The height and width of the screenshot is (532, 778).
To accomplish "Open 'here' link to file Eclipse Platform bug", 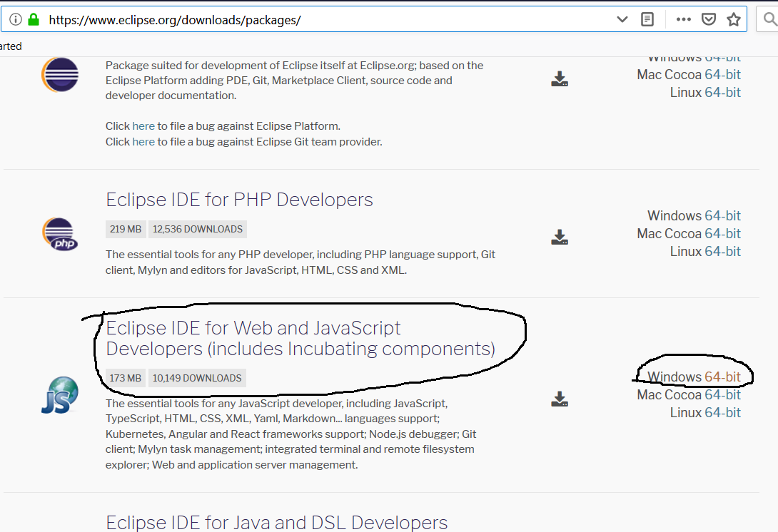I will (143, 126).
